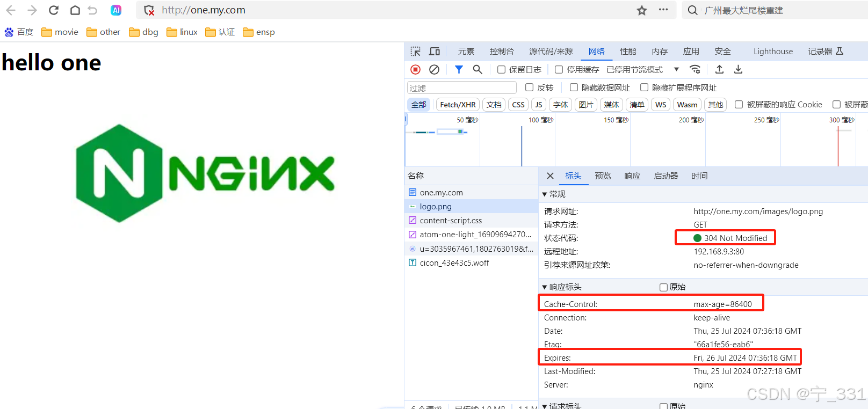Toggle the network filter funnel icon
Viewport: 868px width, 409px height.
(459, 69)
